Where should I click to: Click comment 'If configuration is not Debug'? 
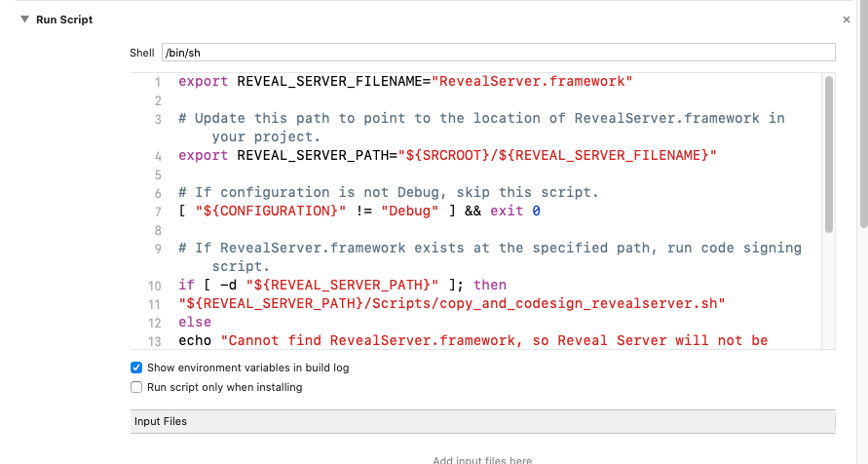click(388, 193)
